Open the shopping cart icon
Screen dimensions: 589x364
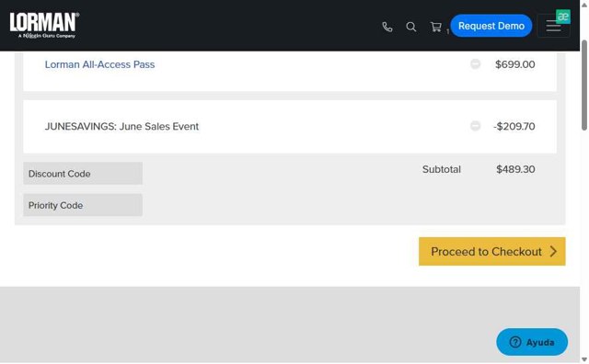tap(435, 27)
